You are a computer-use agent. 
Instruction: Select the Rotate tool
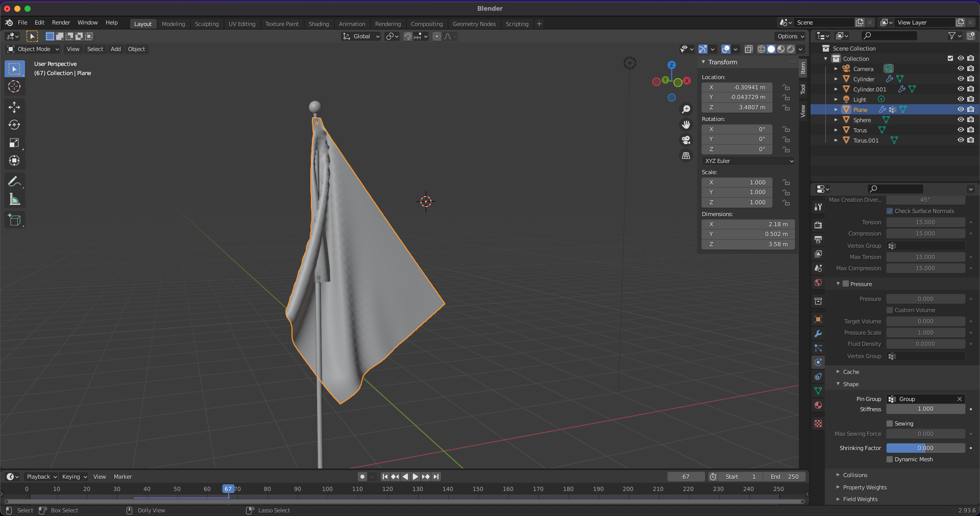click(14, 125)
